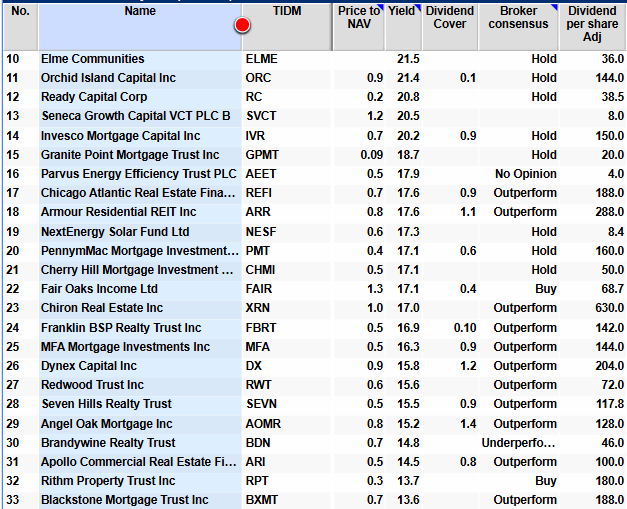This screenshot has width=627, height=509.
Task: Click the XRN ticker cell
Action: [258, 308]
